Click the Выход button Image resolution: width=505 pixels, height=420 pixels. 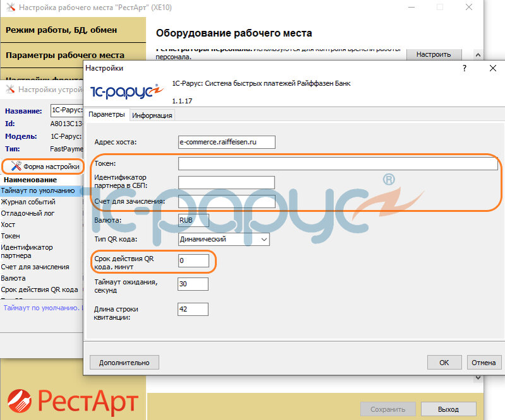point(448,409)
